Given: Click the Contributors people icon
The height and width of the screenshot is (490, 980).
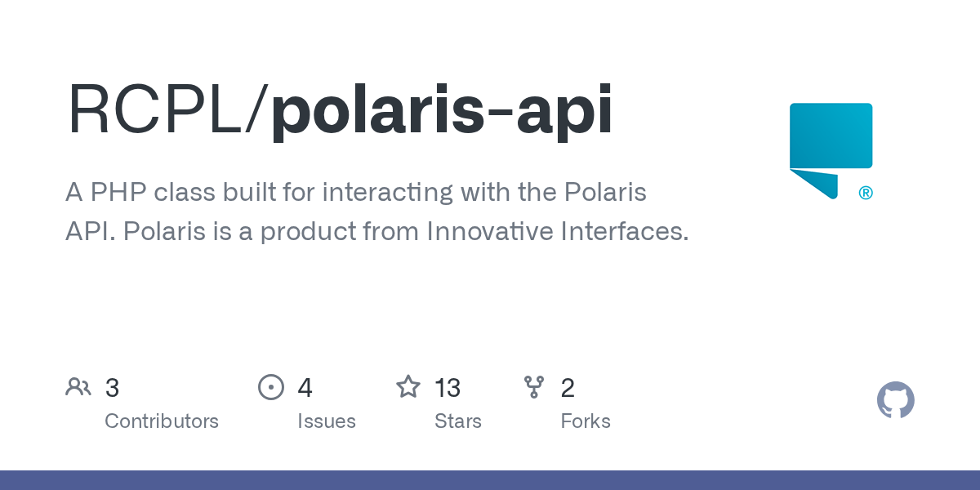Looking at the screenshot, I should point(78,387).
